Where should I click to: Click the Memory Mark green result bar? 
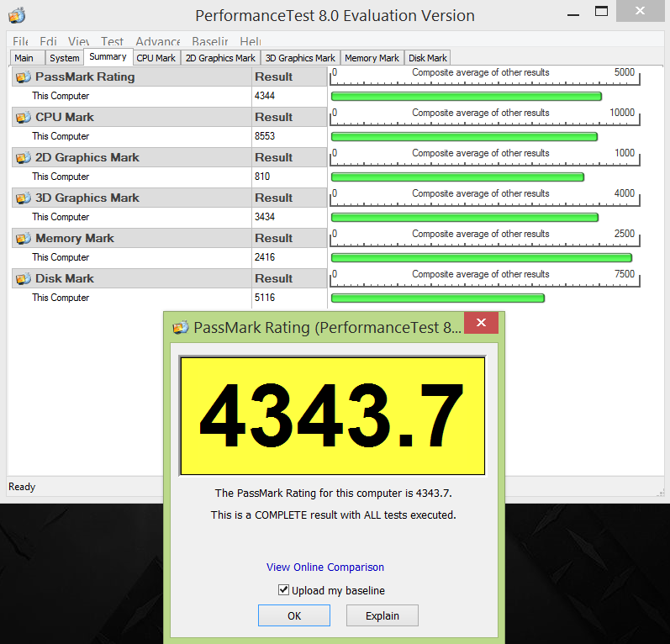pos(481,258)
